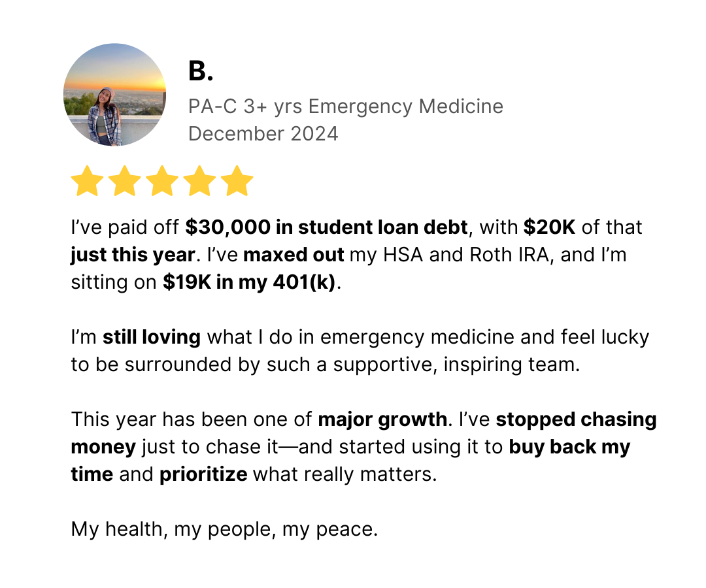The width and height of the screenshot is (706, 588).
Task: Click the first yellow star
Action: (x=88, y=181)
